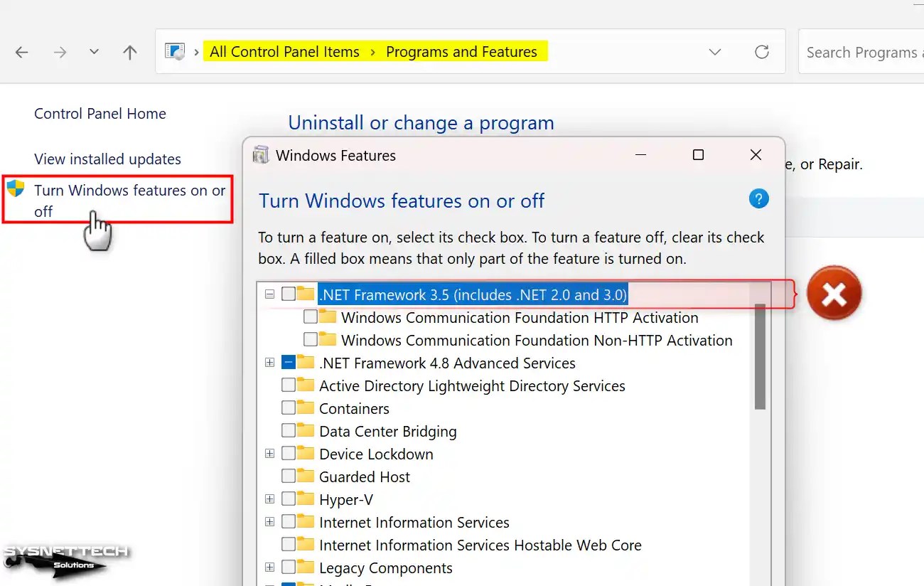Screen dimensions: 924x586
Task: Click the folder icon beside Legacy Components
Action: [306, 568]
